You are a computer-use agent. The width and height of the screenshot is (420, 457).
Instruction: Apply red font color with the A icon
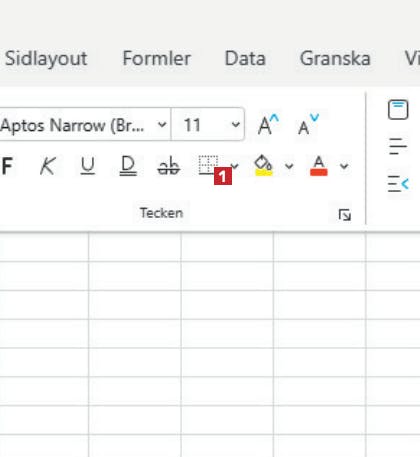pyautogui.click(x=319, y=166)
